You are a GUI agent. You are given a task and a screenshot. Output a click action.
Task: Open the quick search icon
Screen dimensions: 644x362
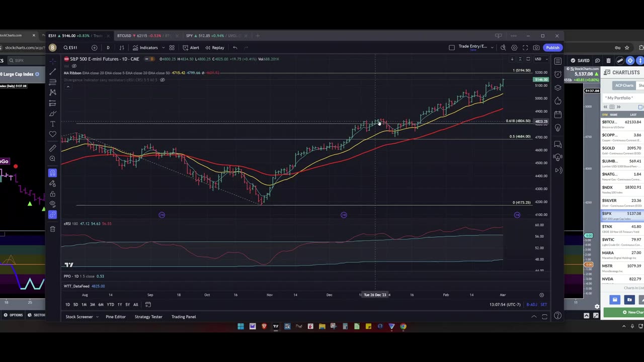point(503,48)
